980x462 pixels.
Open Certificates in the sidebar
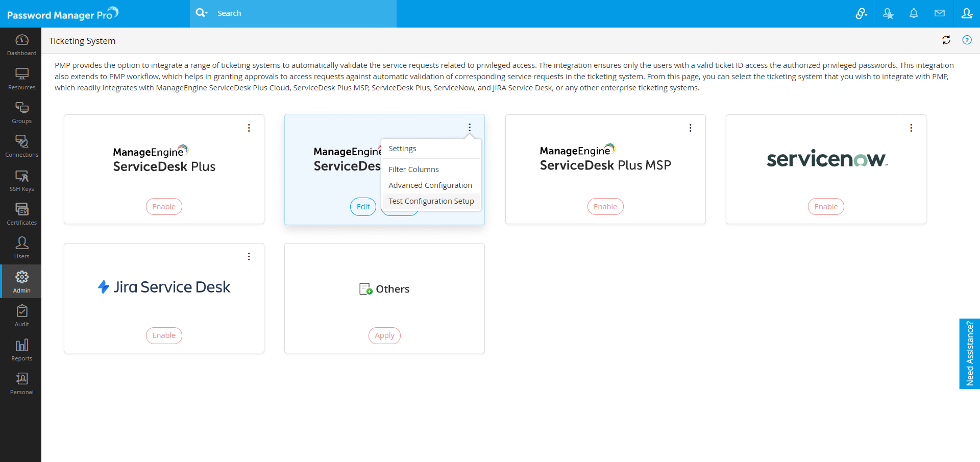pyautogui.click(x=21, y=214)
